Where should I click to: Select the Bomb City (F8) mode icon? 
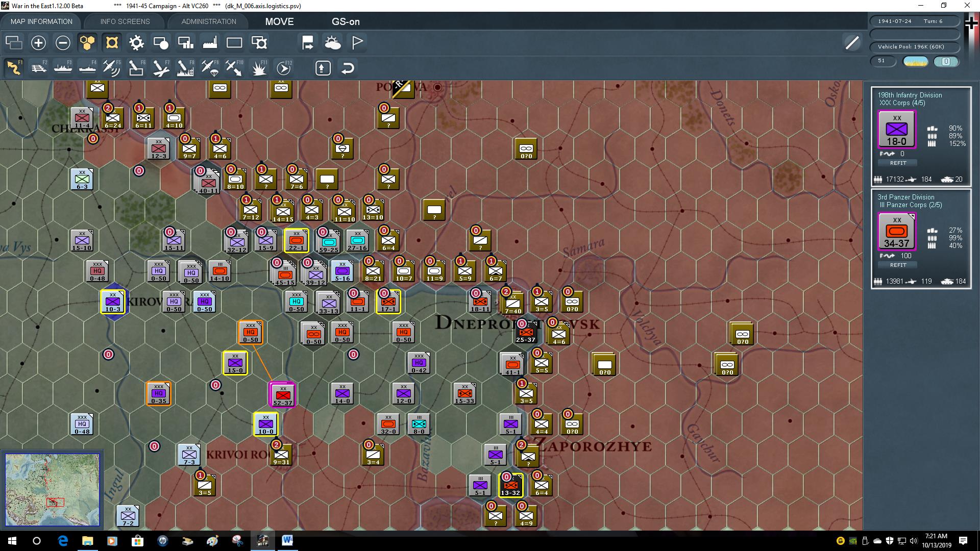(185, 68)
